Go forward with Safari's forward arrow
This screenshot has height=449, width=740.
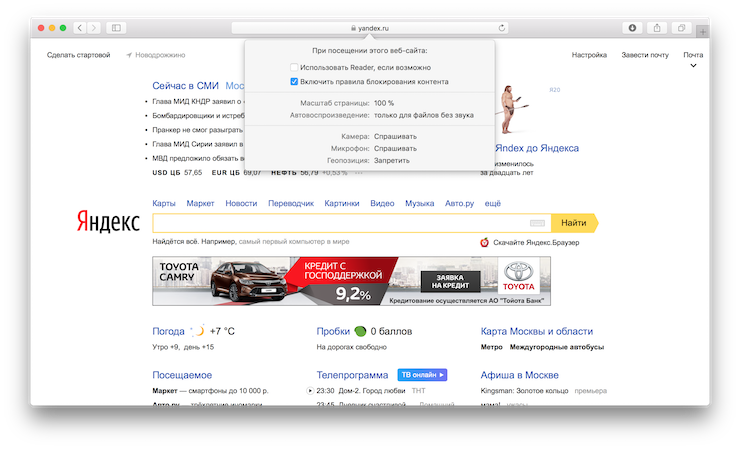coord(94,28)
